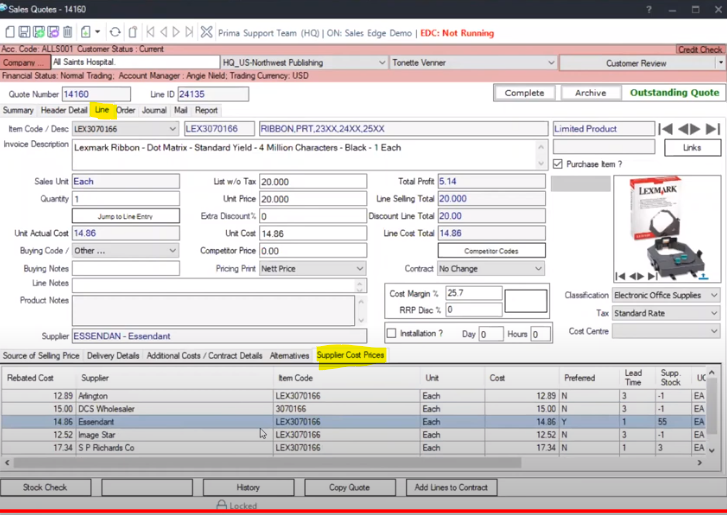Open the Alternatives tab
The width and height of the screenshot is (727, 515).
click(x=289, y=356)
